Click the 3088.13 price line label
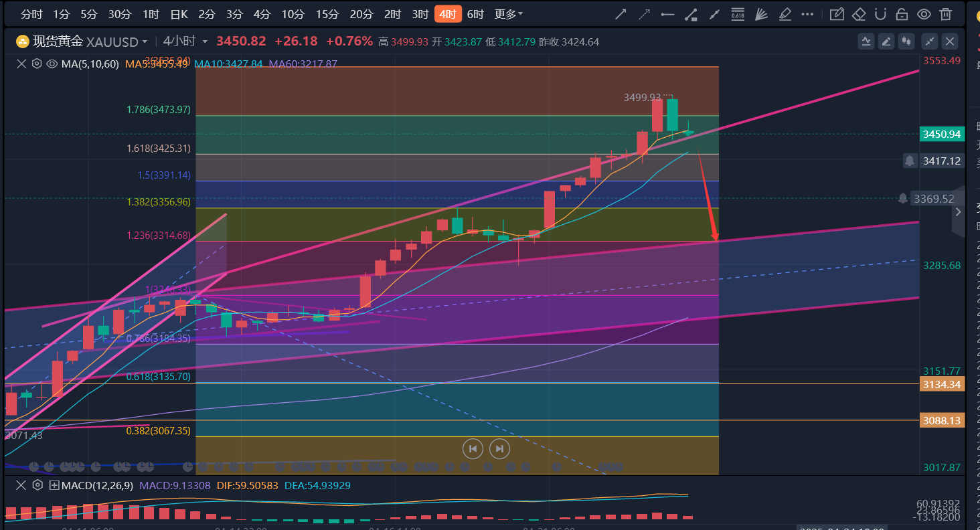980x530 pixels. pyautogui.click(x=942, y=421)
